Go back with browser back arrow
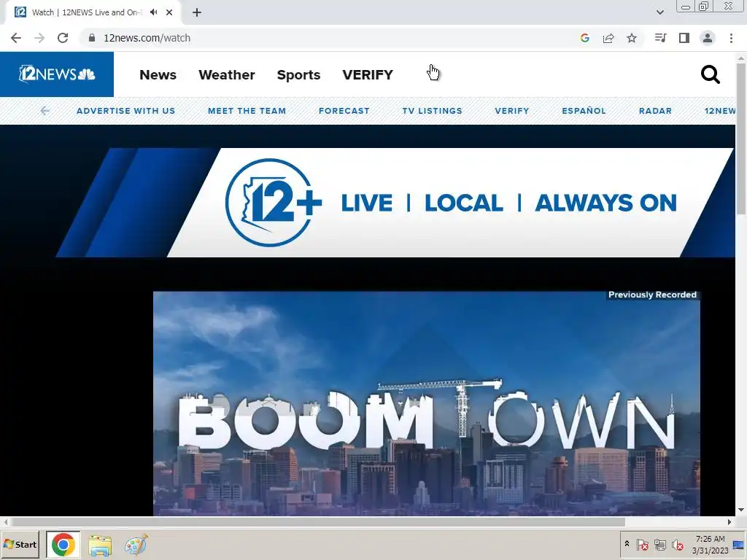747x560 pixels. click(x=16, y=38)
